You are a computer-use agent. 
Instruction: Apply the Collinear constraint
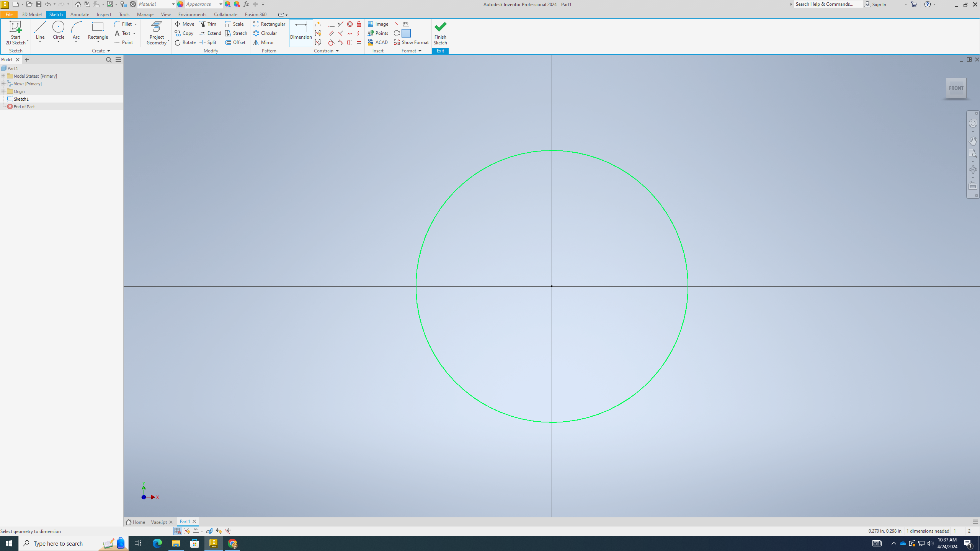[341, 24]
